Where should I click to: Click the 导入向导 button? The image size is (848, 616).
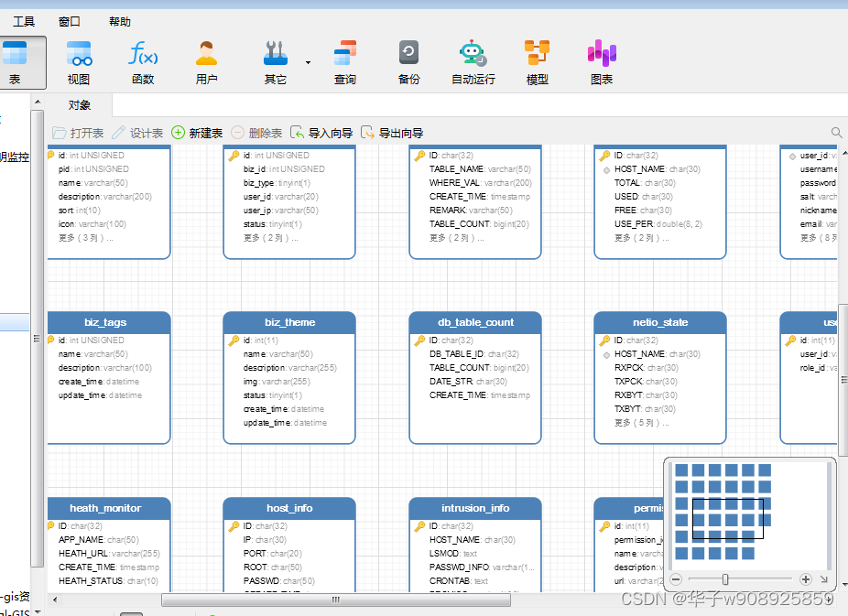[321, 133]
